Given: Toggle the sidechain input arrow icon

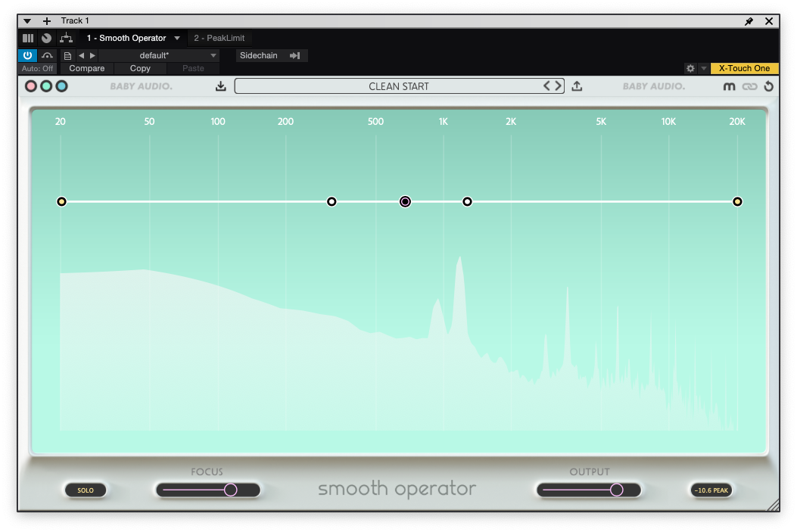Looking at the screenshot, I should pyautogui.click(x=295, y=55).
